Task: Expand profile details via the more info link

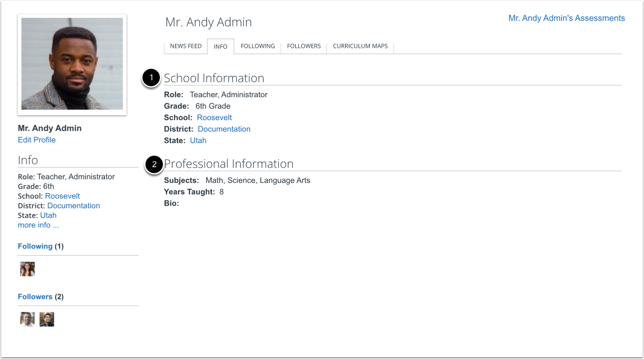Action: [38, 224]
